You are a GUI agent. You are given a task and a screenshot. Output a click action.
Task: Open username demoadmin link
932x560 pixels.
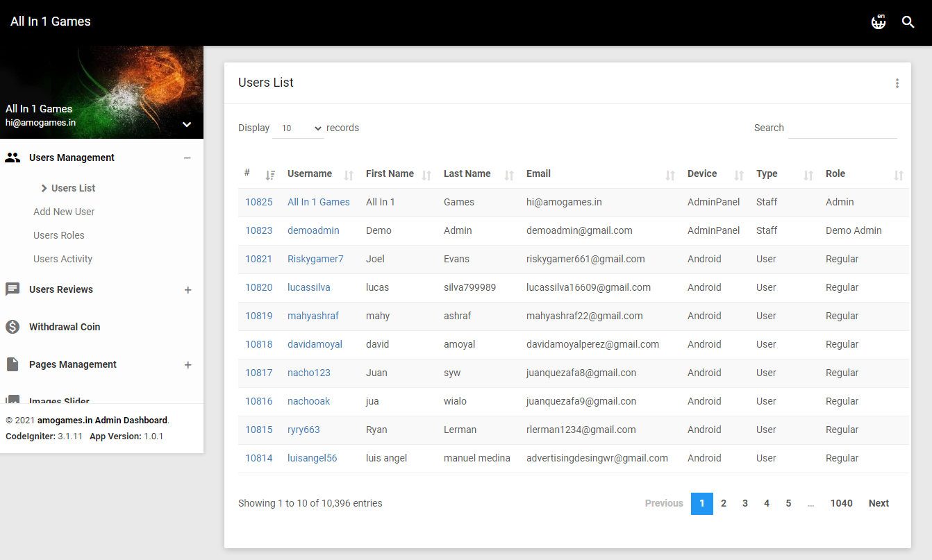(313, 230)
